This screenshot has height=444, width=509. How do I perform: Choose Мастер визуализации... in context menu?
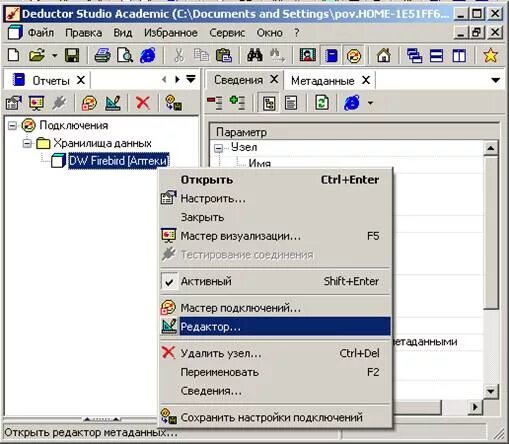coord(275,236)
